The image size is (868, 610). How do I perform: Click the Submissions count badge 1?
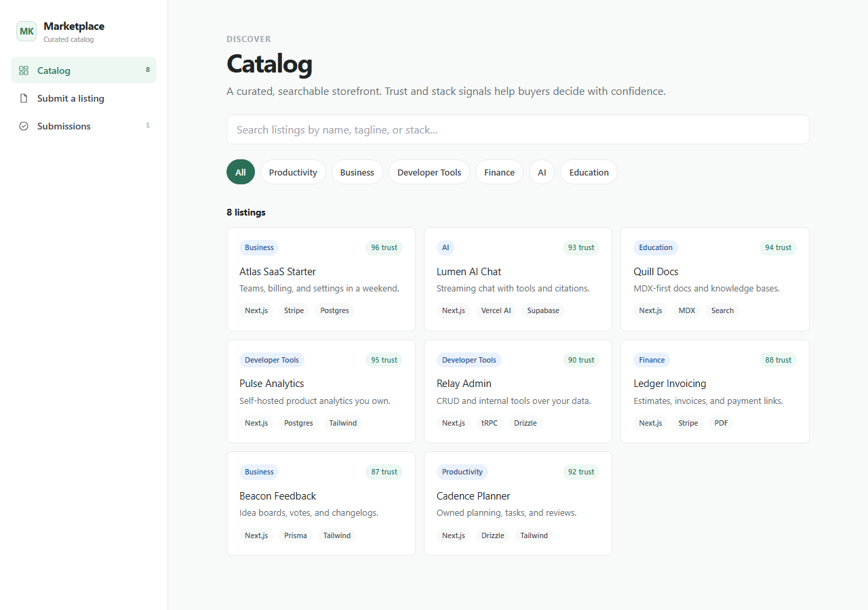click(x=148, y=125)
